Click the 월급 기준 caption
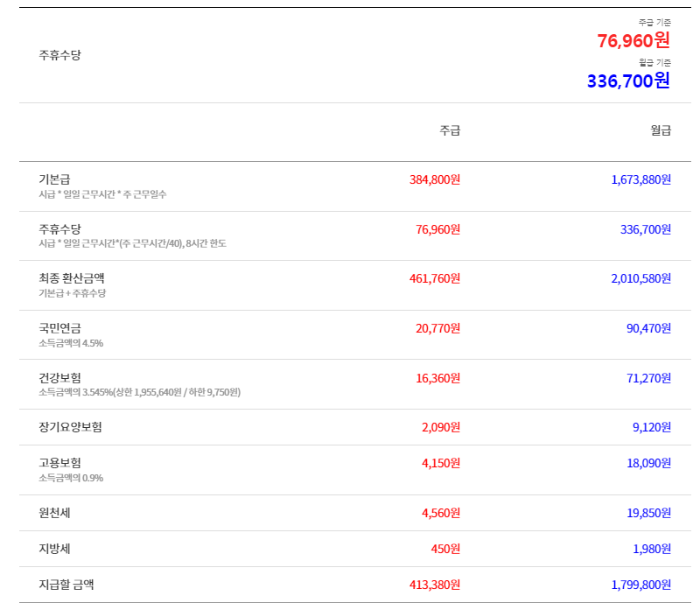Viewport: 700px width, 610px height. pos(654,62)
